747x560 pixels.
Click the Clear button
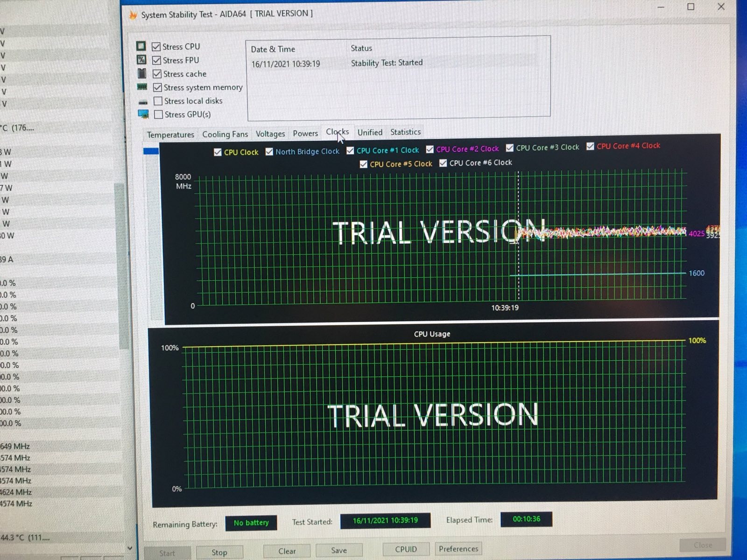(x=287, y=551)
